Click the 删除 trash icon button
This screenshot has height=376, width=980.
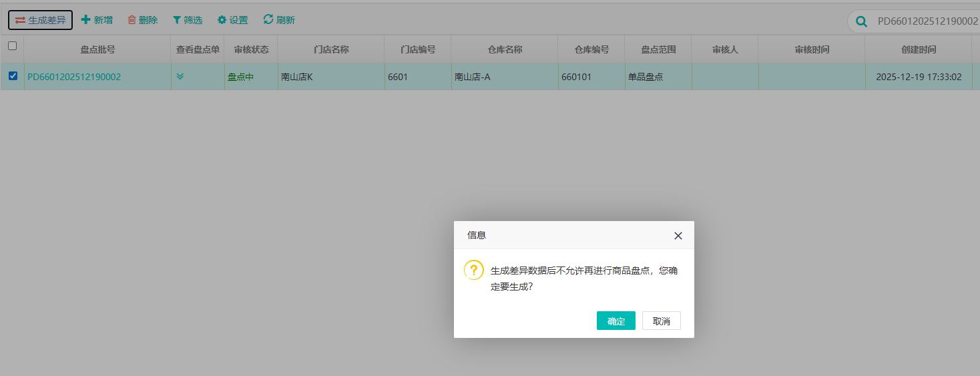click(x=143, y=20)
